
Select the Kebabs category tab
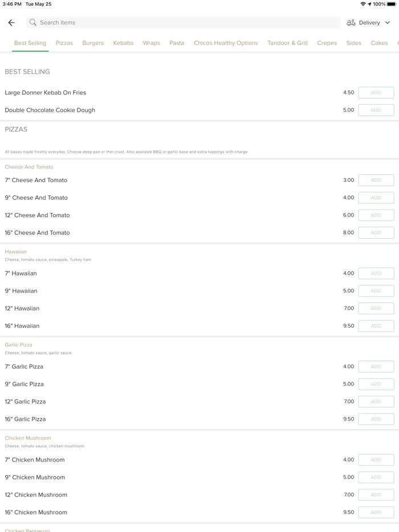(x=123, y=43)
